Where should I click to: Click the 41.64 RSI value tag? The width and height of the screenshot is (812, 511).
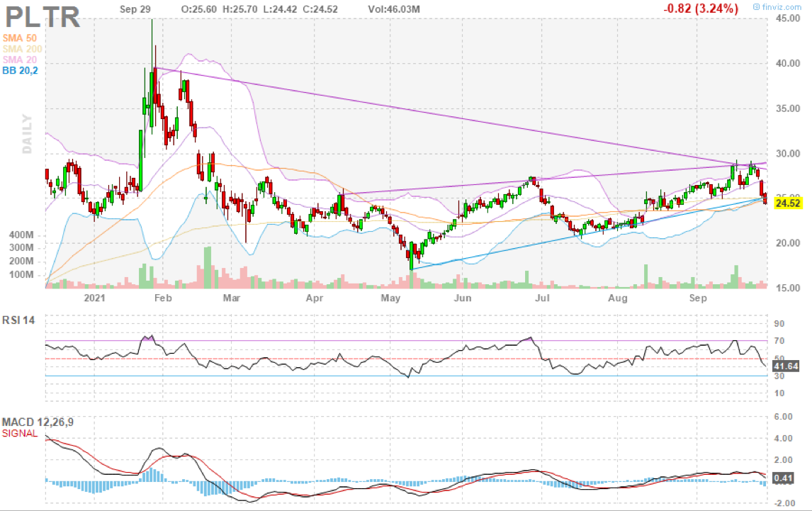[x=786, y=366]
